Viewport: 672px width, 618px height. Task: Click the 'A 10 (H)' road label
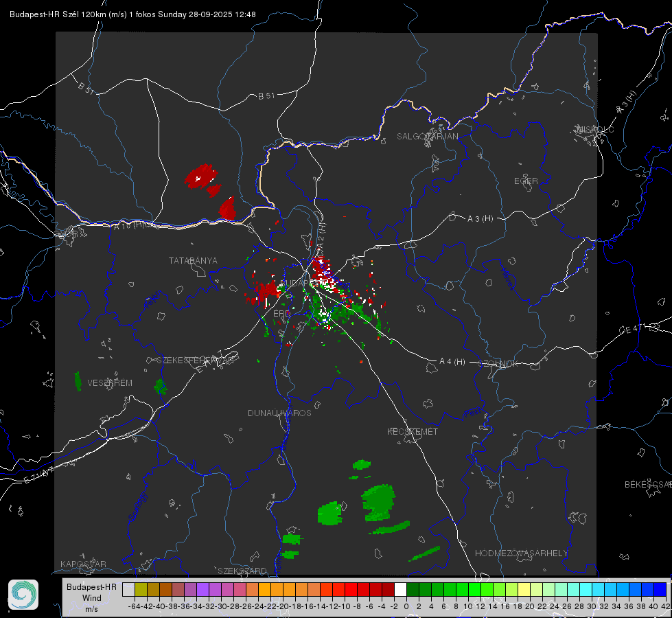tap(128, 225)
